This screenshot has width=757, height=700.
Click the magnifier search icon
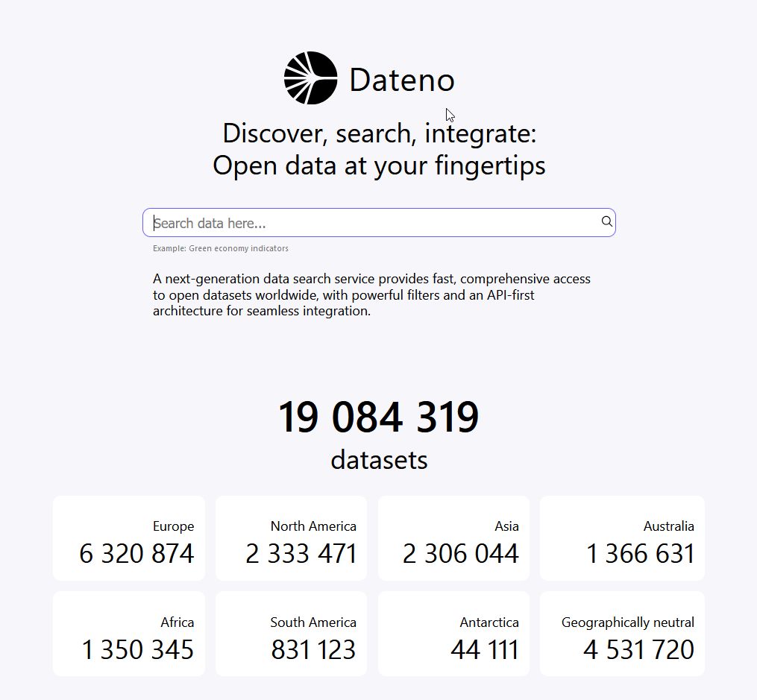pyautogui.click(x=606, y=221)
